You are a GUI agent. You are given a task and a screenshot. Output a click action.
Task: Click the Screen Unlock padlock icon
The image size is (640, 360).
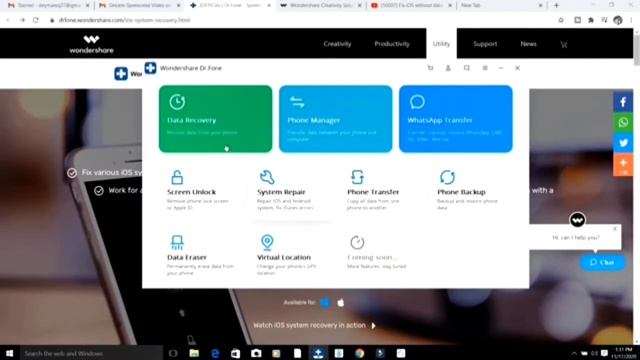177,177
